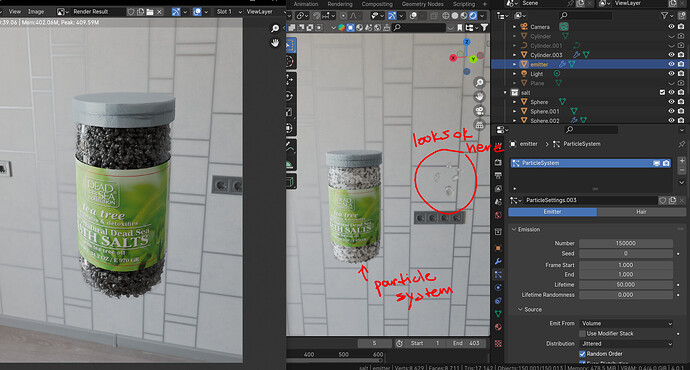Uncheck the Random Order checkbox
690x370 pixels.
click(x=583, y=354)
